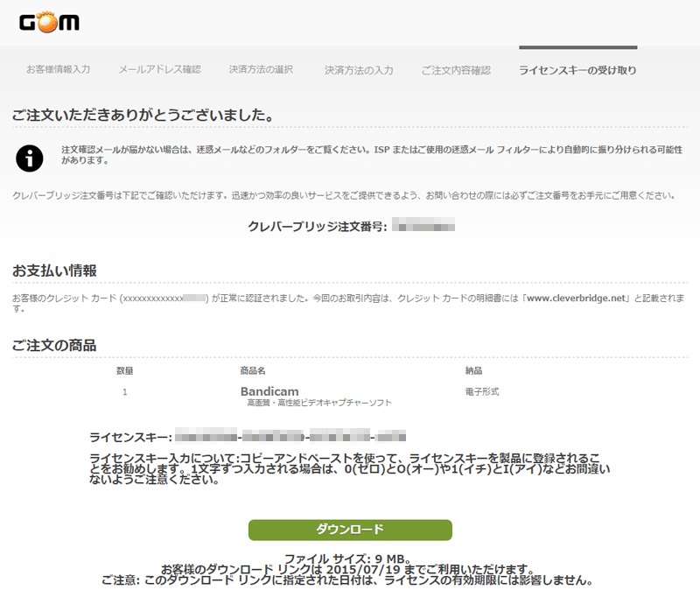
Task: Select the メールアドレス確認 step tab
Action: (x=160, y=70)
